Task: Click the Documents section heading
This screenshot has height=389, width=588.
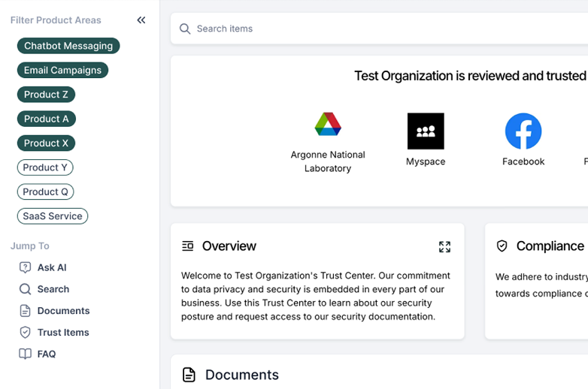Action: 242,375
